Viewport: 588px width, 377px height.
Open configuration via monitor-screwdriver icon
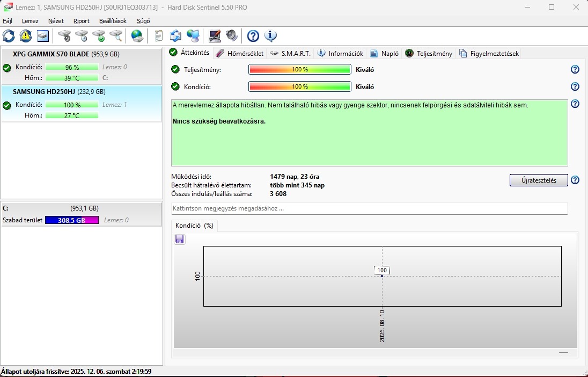tap(215, 35)
